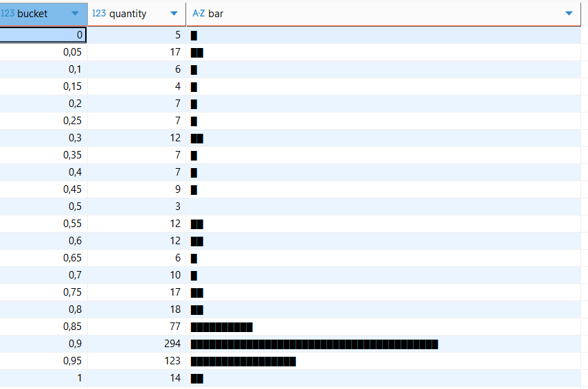The height and width of the screenshot is (389, 588).
Task: Select bucket cell 0,15
Action: point(43,86)
